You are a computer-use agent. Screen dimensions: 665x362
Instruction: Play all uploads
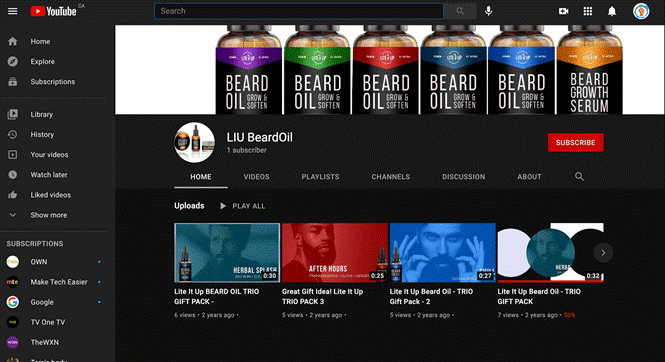pos(242,206)
